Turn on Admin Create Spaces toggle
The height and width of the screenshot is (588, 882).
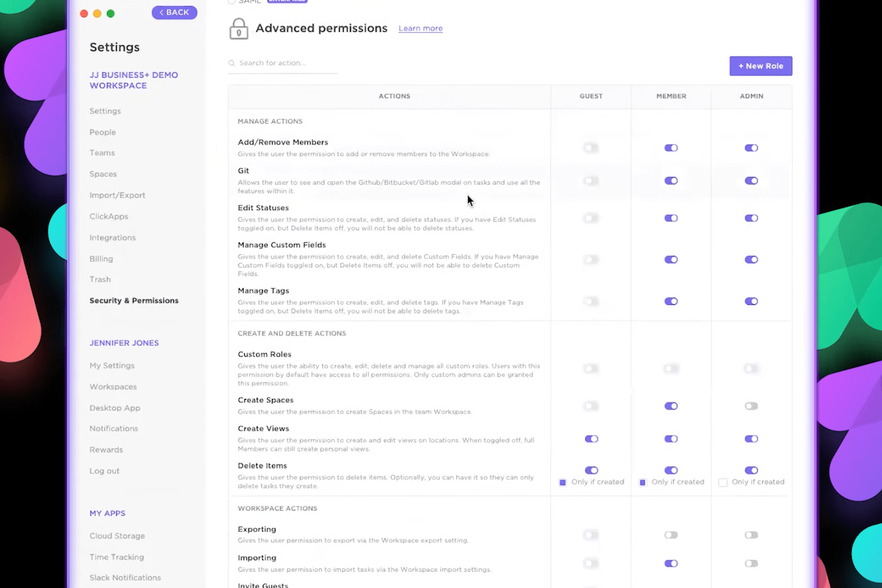751,406
